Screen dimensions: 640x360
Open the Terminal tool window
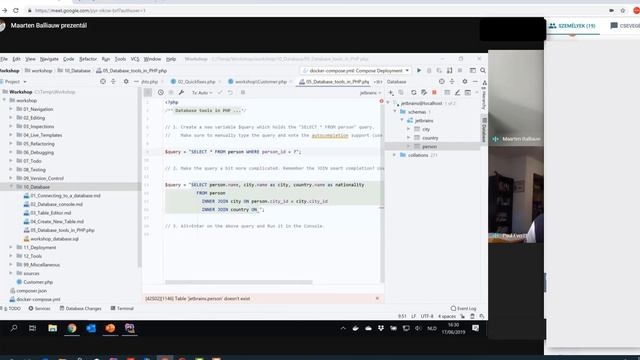click(x=122, y=309)
